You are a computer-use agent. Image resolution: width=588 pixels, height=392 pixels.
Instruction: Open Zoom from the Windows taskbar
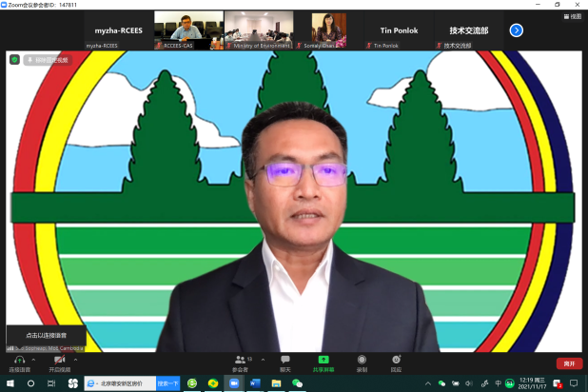[234, 383]
